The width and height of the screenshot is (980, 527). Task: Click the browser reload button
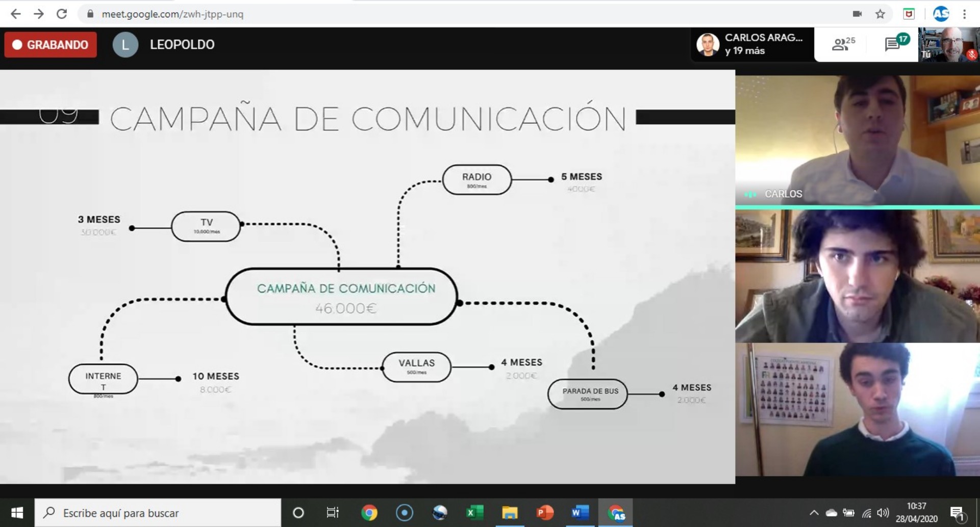(x=62, y=14)
